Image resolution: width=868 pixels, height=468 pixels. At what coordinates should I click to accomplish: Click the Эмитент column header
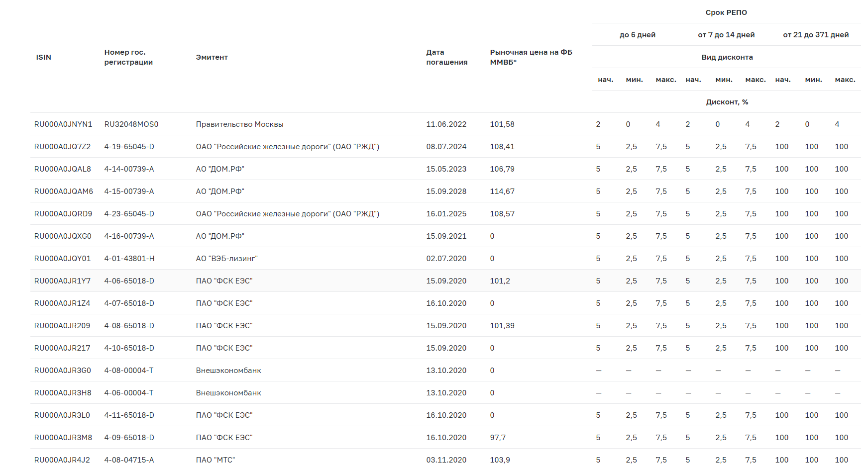tap(212, 57)
